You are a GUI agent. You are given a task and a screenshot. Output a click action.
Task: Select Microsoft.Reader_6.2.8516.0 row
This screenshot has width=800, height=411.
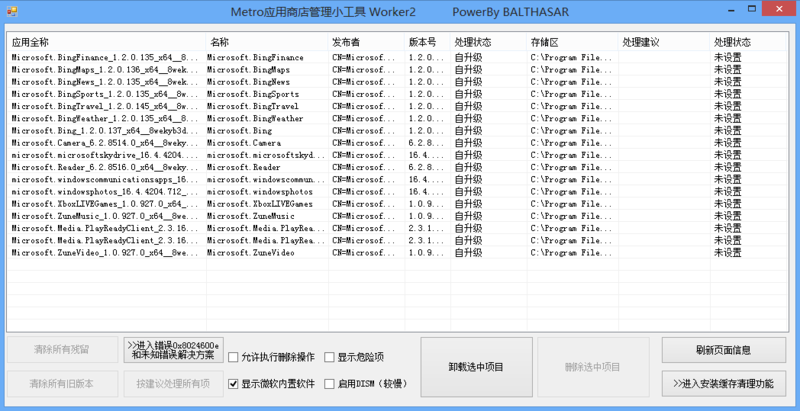click(x=397, y=167)
